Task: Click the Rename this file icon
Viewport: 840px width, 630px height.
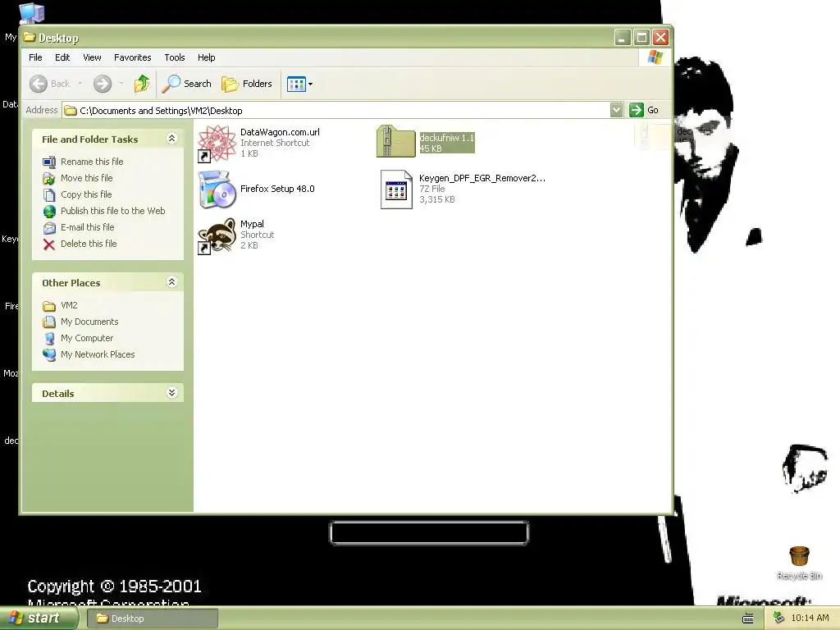Action: tap(49, 162)
